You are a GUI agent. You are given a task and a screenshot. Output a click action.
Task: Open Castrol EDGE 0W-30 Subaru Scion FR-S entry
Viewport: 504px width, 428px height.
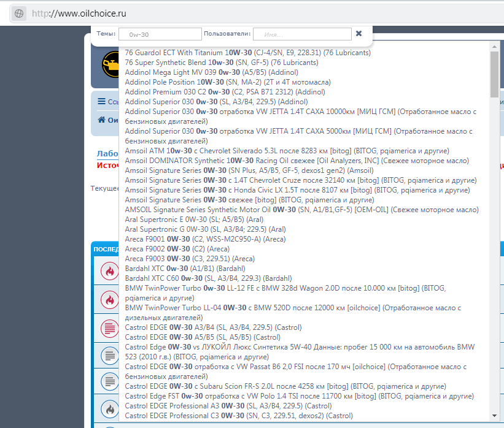[285, 386]
